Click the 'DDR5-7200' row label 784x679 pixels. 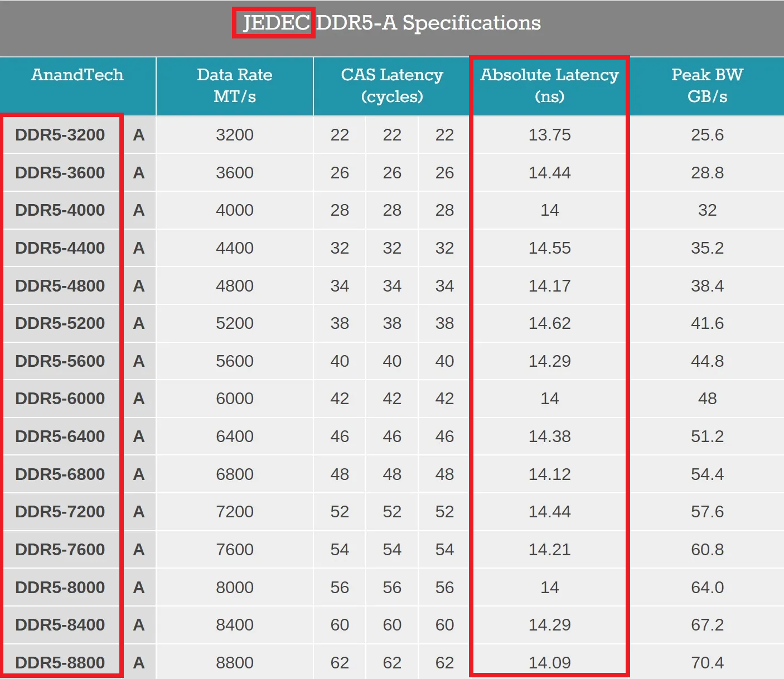point(60,512)
